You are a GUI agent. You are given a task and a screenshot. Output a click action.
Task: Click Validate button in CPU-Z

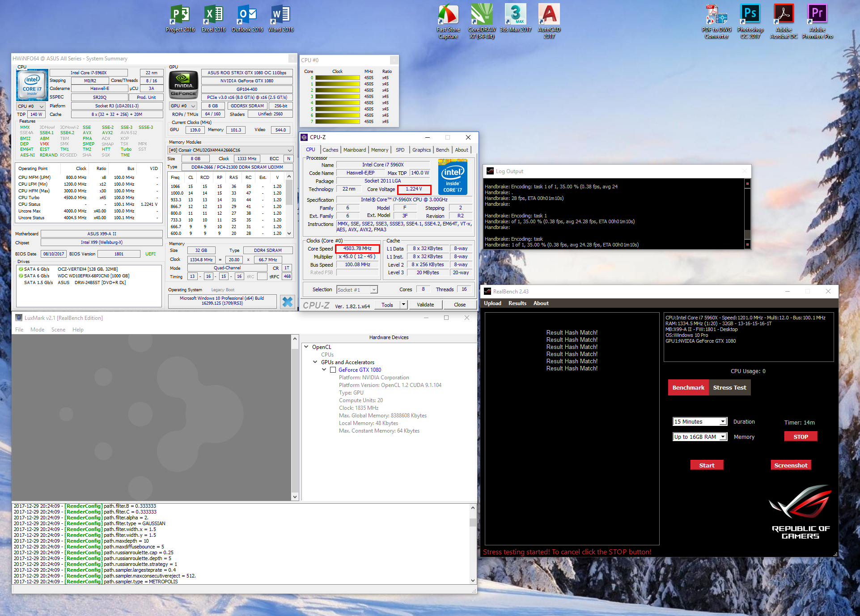pos(425,305)
